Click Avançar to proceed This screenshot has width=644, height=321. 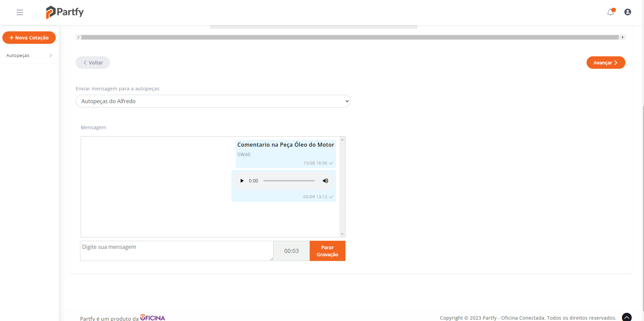coord(606,63)
